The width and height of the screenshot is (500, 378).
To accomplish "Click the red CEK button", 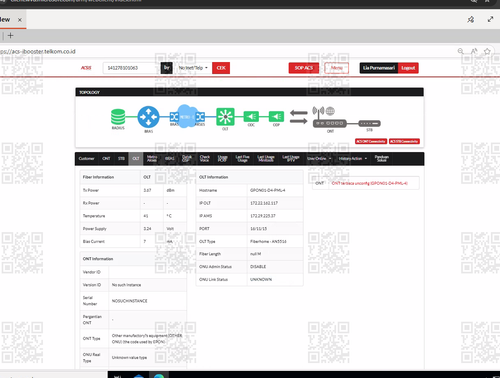I will [221, 68].
